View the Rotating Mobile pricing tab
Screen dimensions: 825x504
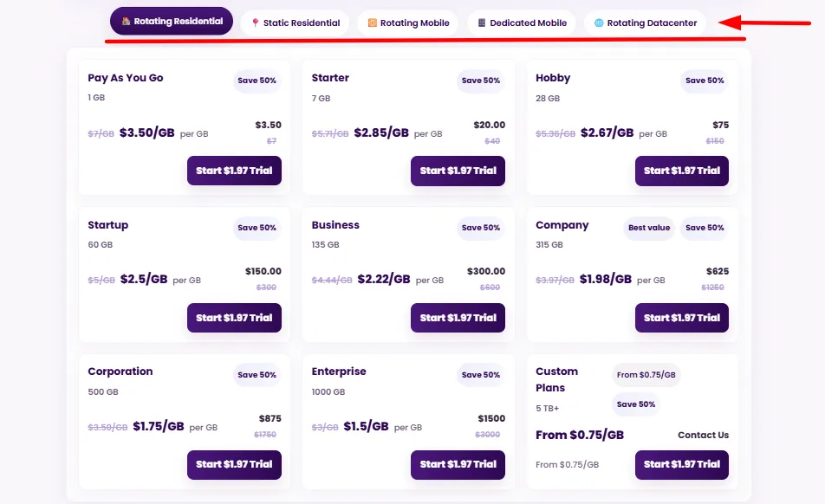407,22
